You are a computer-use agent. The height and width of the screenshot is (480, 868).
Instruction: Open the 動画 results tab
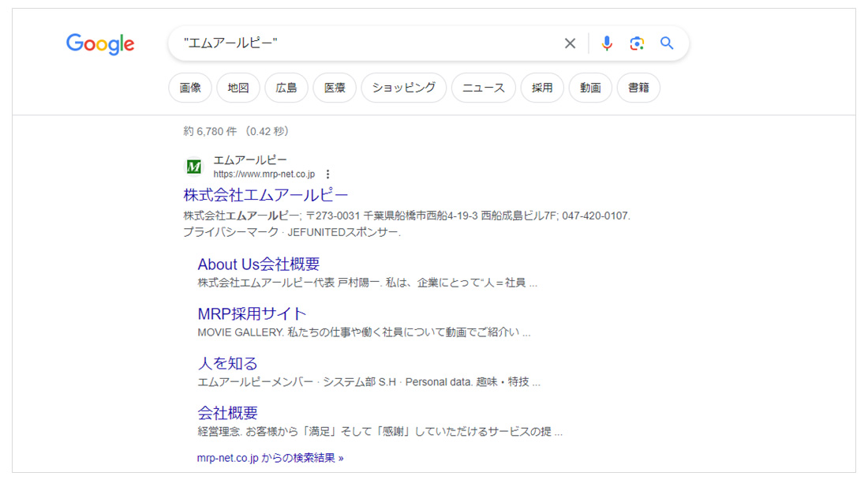590,88
